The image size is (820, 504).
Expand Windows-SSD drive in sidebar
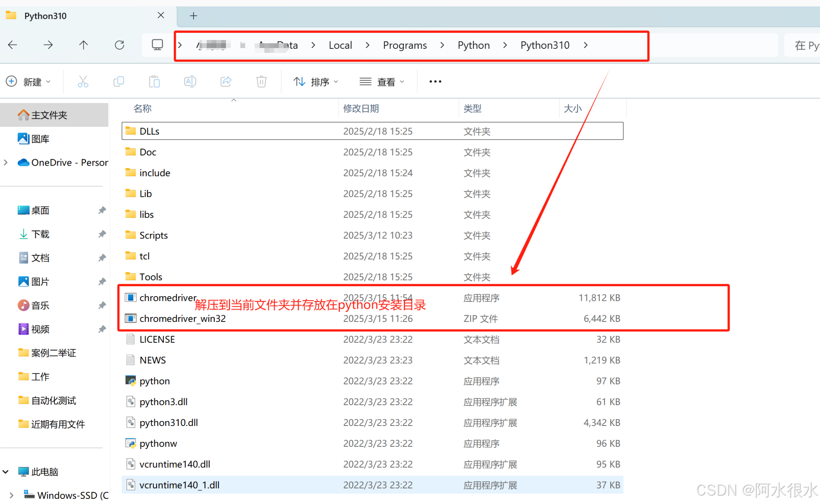pos(11,495)
